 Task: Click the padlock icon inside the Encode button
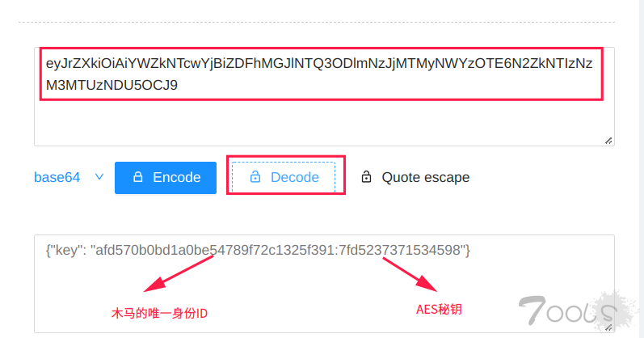pyautogui.click(x=138, y=177)
